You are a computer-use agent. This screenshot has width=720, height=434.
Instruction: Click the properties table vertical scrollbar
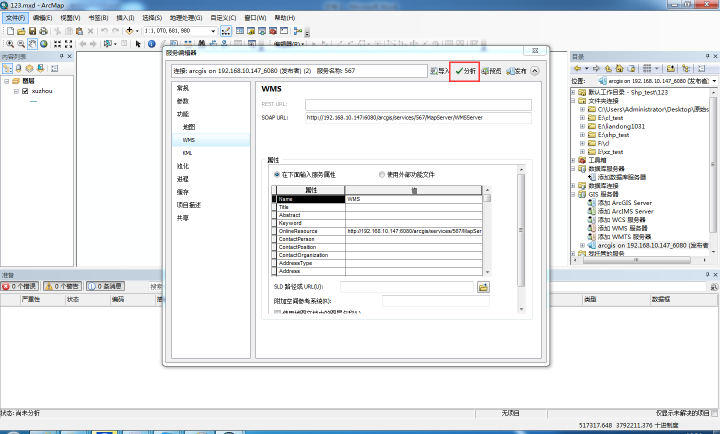click(x=487, y=231)
